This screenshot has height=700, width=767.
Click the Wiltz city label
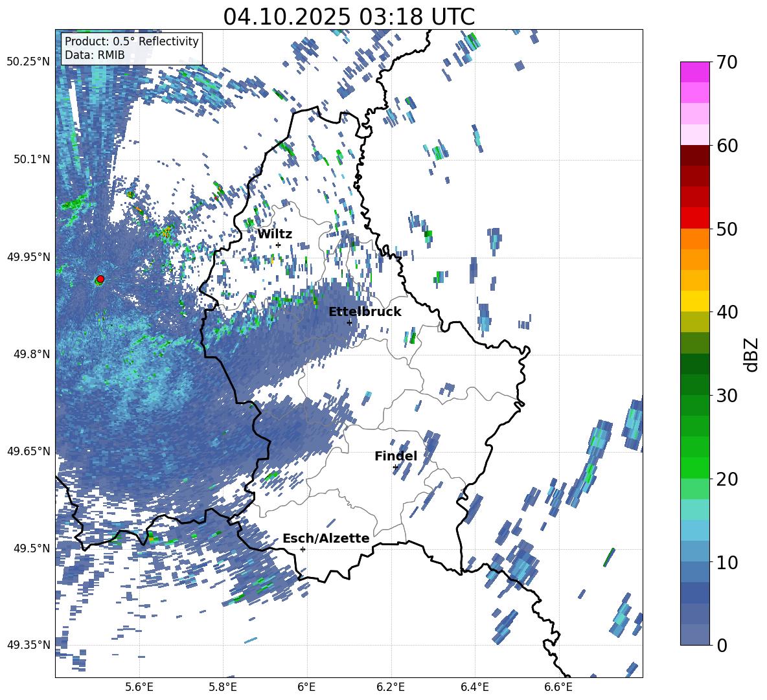[275, 234]
